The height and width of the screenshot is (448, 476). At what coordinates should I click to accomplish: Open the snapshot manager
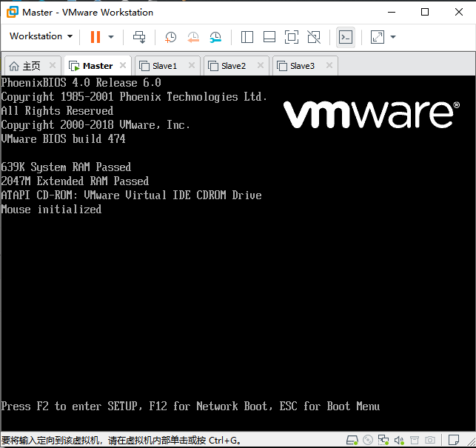pyautogui.click(x=215, y=37)
